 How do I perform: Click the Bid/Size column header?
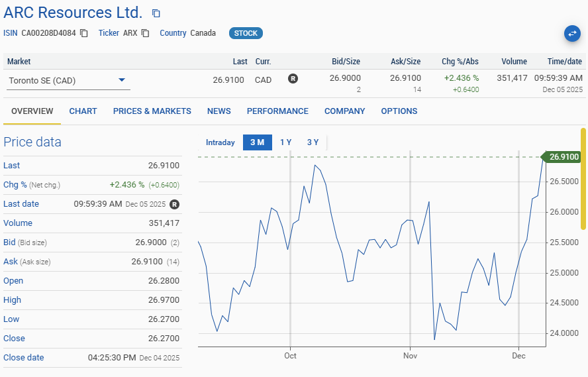(346, 62)
